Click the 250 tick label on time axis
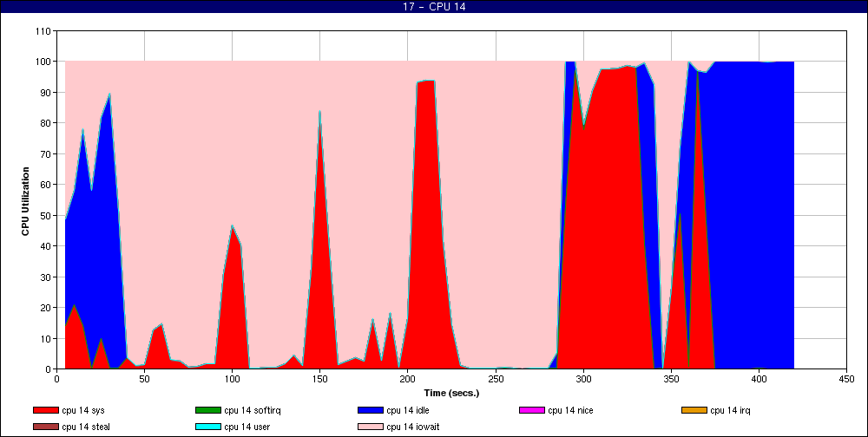This screenshot has width=868, height=437. point(496,379)
